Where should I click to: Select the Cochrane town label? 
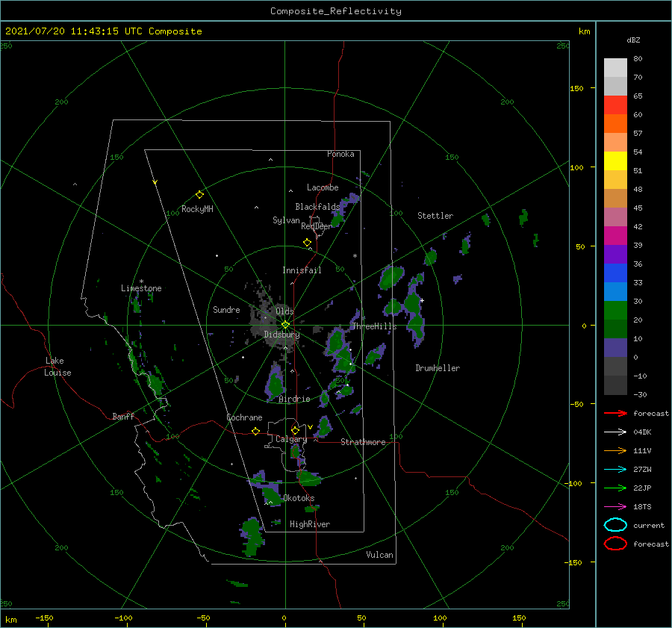click(244, 417)
